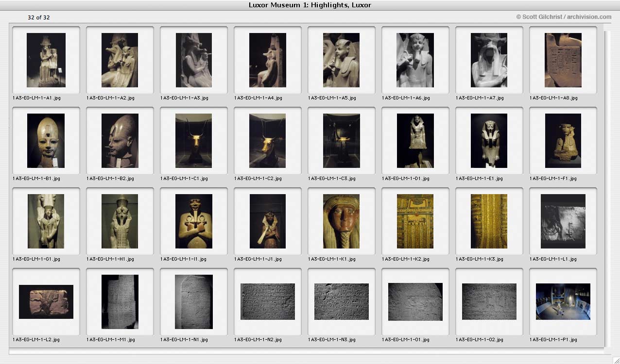Open thumbnail 1A3-EG-LM-1-C2.jpg
This screenshot has width=620, height=364.
coord(268,141)
